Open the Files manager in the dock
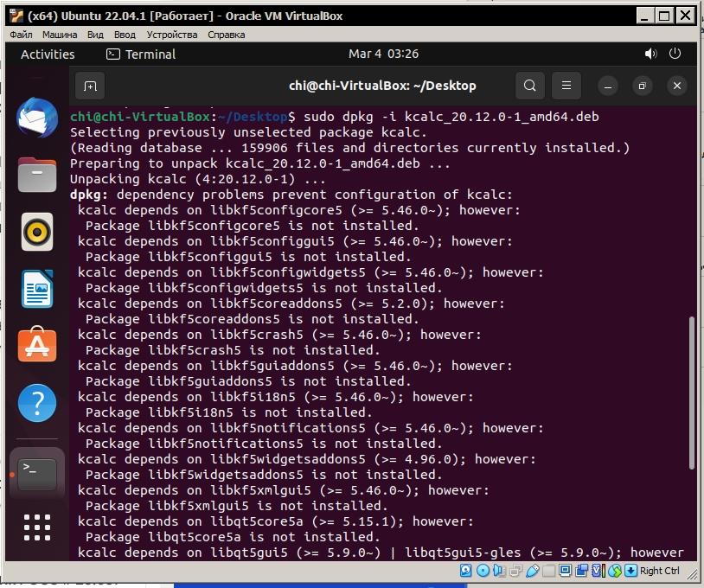 pyautogui.click(x=37, y=175)
